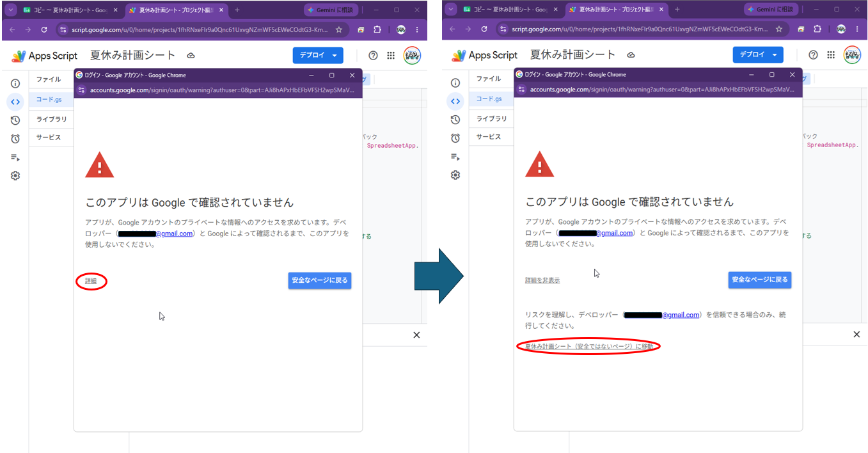Open extensions puzzle icon in left browser
Viewport: 868px width, 453px height.
coord(377,29)
